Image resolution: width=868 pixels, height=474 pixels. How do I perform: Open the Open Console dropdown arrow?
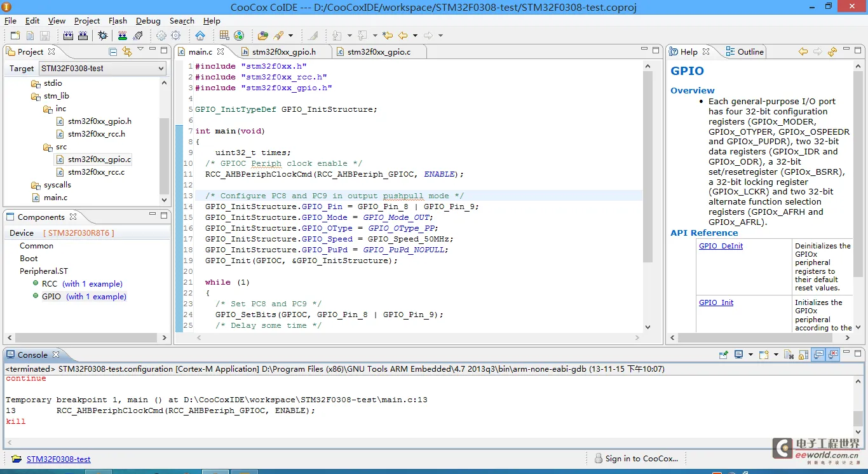tap(776, 355)
